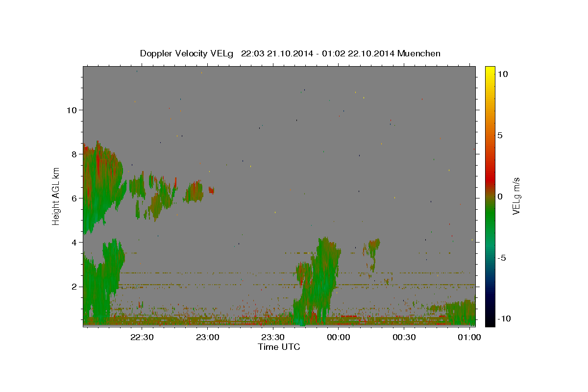
Task: Click the 22:30 time tick label
Action: coord(142,338)
